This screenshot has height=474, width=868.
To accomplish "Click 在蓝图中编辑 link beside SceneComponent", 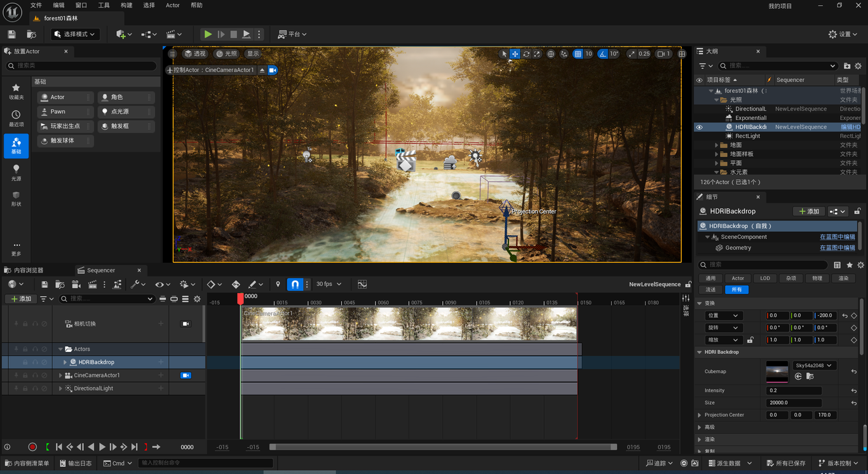I will 837,237.
